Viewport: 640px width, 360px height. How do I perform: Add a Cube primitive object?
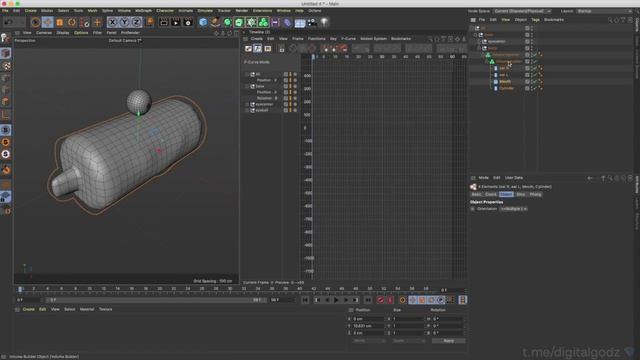click(x=203, y=22)
